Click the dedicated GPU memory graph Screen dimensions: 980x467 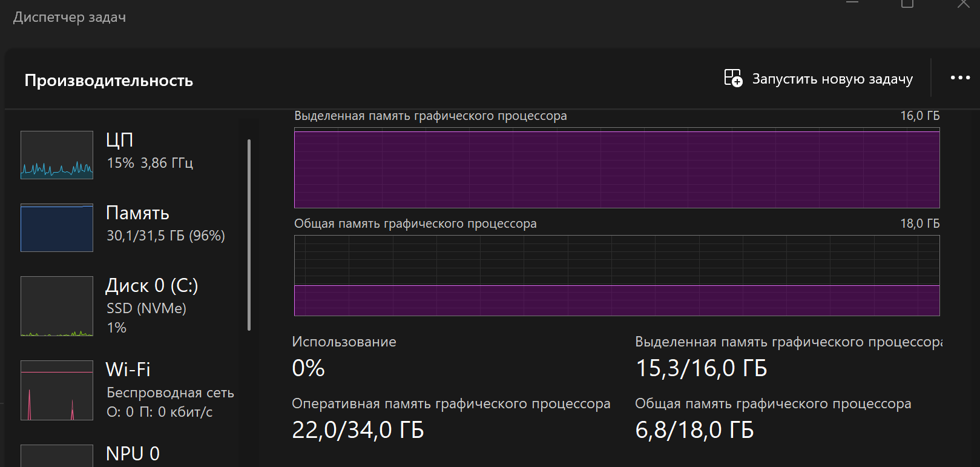point(617,168)
